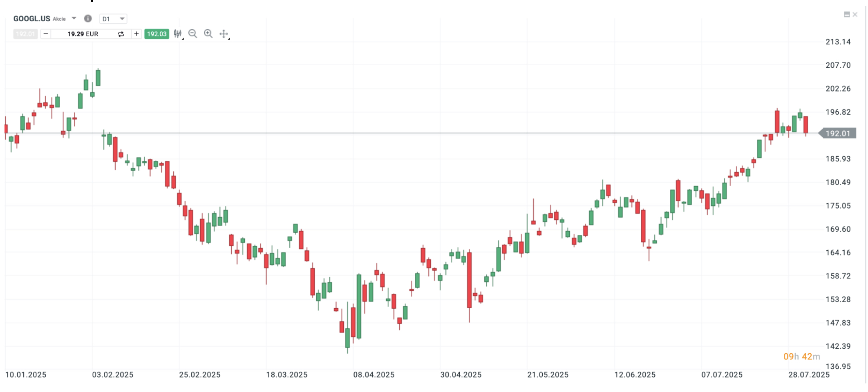Viewport: 868px width, 392px height.
Task: Open the D1 timeframe dropdown
Action: coord(113,19)
